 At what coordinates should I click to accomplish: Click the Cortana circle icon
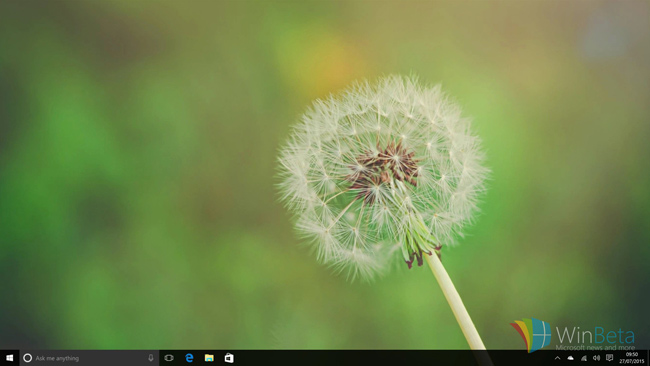click(x=27, y=358)
